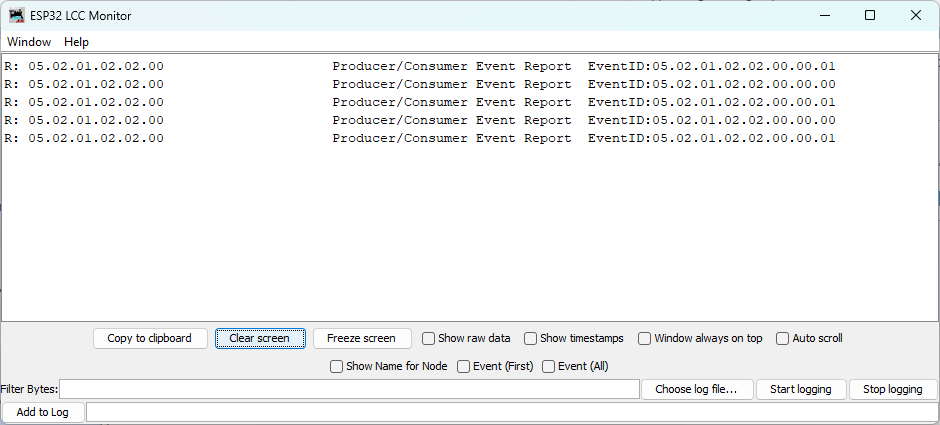The image size is (940, 425).
Task: Maximize the ESP32 LCC Monitor window
Action: click(x=870, y=16)
